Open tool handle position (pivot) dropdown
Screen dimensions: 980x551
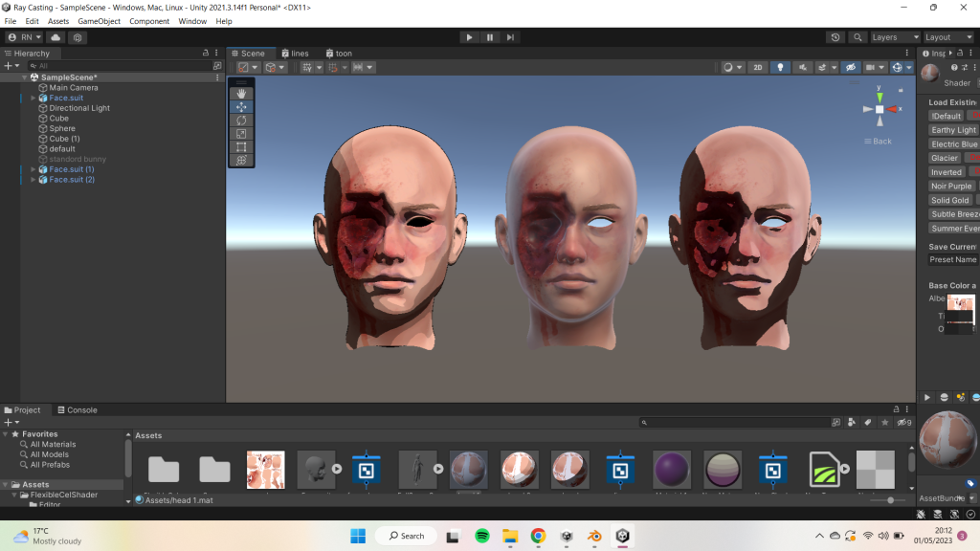pyautogui.click(x=248, y=68)
